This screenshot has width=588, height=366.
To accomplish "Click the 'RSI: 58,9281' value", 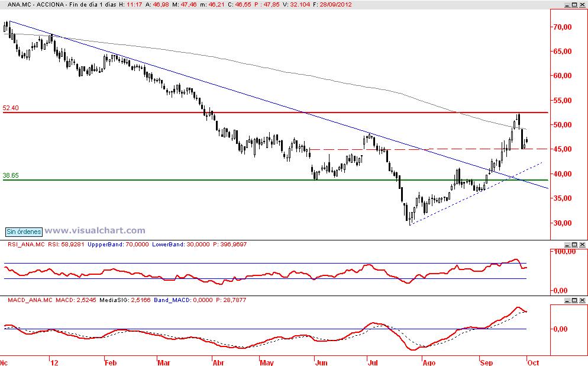I will coord(66,245).
